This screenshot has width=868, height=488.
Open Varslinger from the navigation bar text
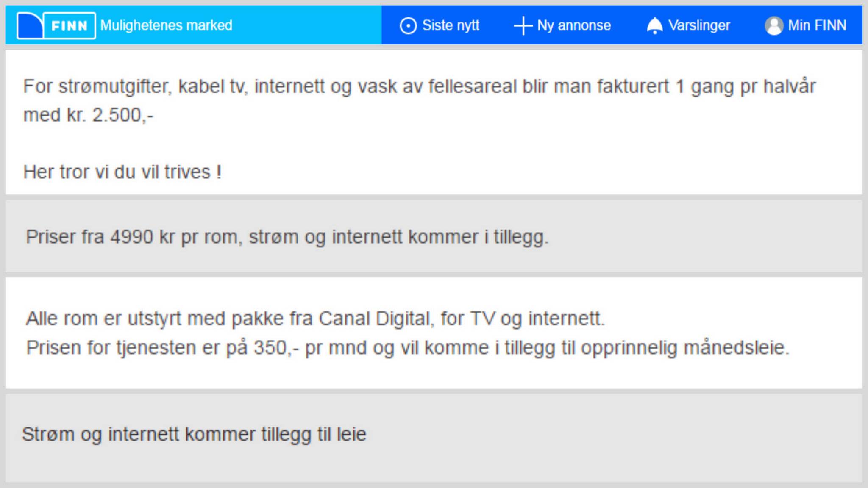[x=699, y=25]
